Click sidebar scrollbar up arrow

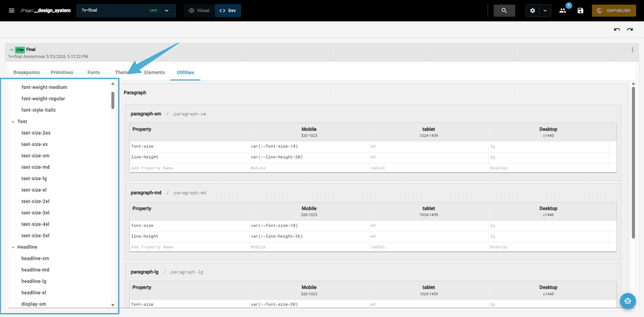click(x=113, y=84)
